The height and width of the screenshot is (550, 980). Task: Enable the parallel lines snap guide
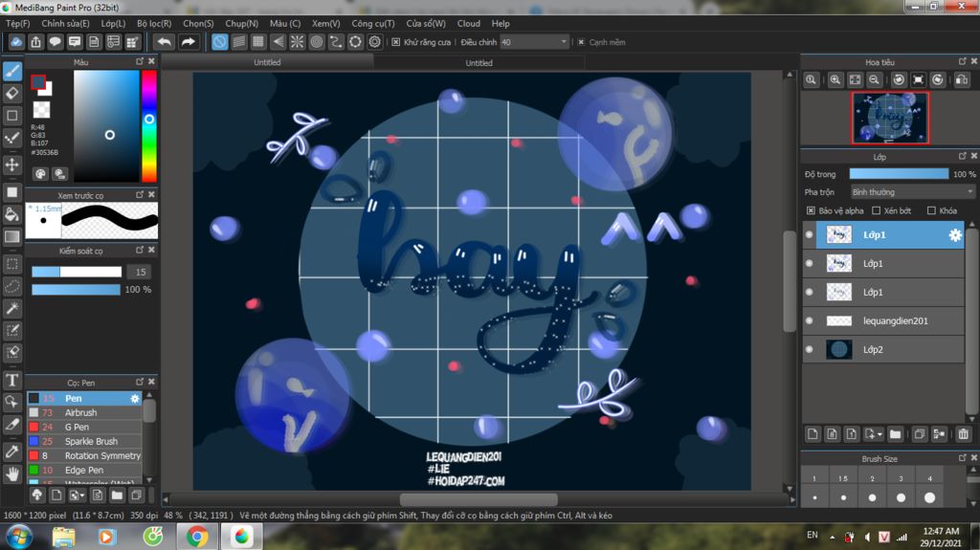[238, 42]
